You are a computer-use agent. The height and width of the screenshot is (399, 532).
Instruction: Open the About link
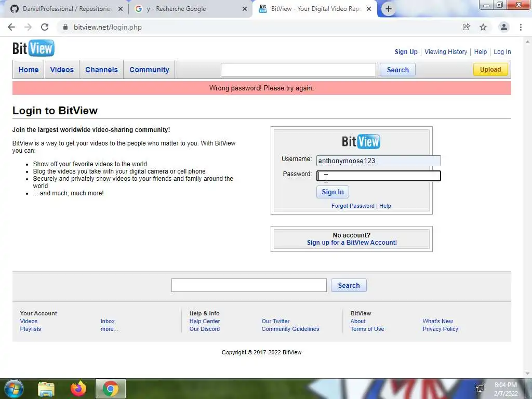pyautogui.click(x=358, y=321)
